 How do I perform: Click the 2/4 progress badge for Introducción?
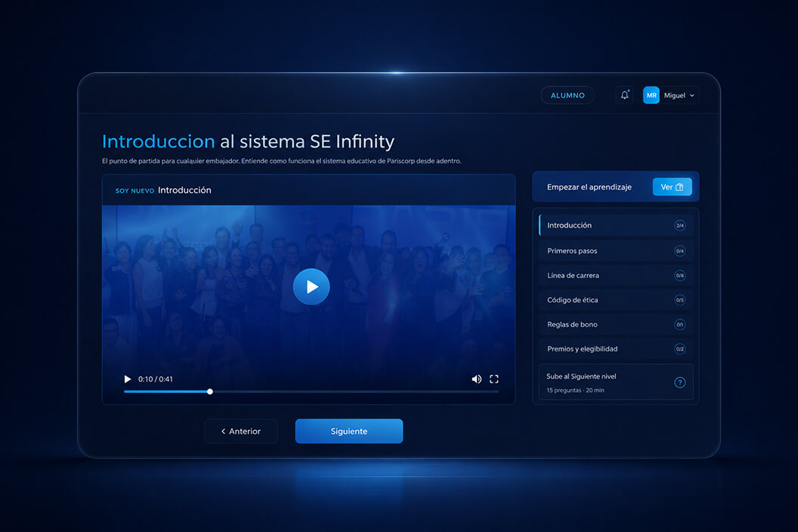coord(680,225)
